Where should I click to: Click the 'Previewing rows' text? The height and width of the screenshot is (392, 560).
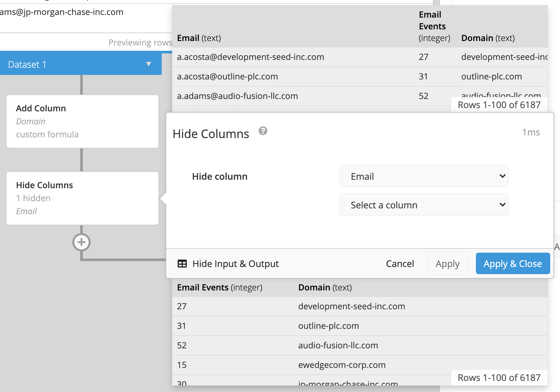tap(140, 43)
